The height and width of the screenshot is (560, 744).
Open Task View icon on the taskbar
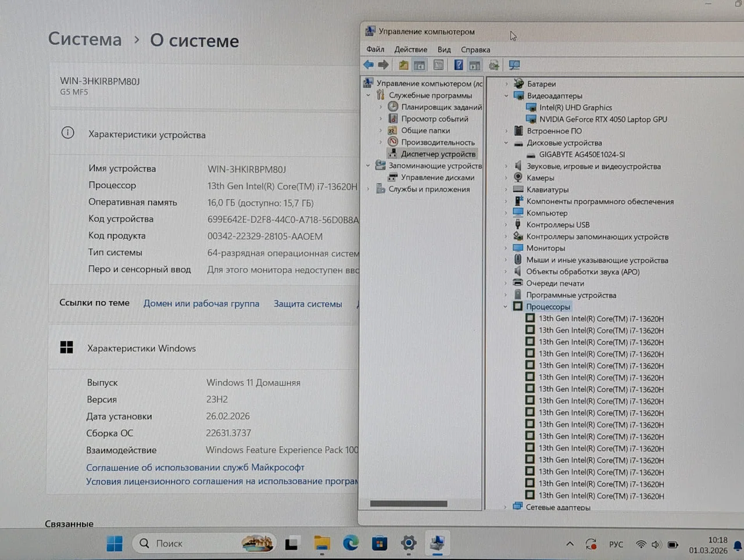291,544
